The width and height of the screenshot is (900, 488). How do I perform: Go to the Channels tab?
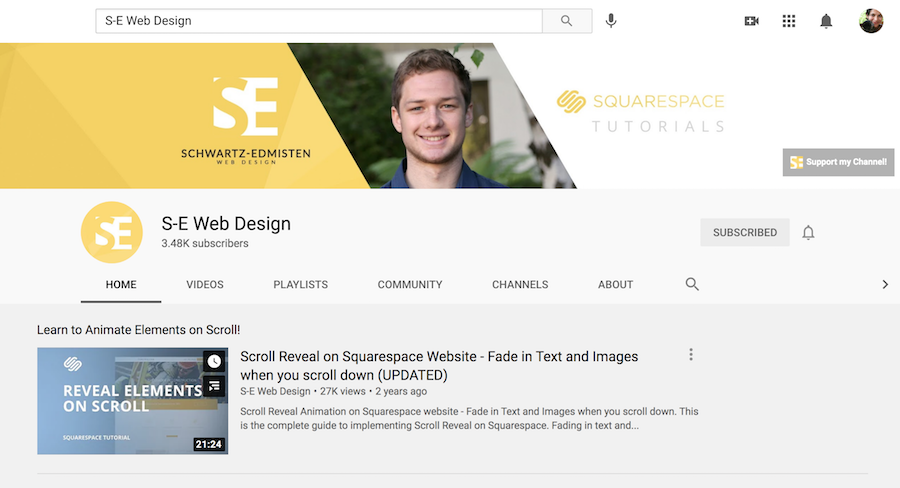[x=520, y=285]
